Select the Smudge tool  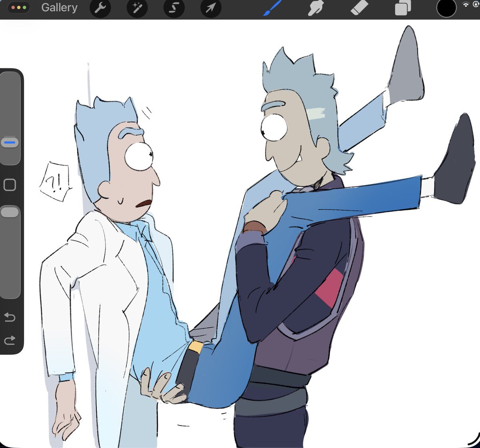[316, 8]
